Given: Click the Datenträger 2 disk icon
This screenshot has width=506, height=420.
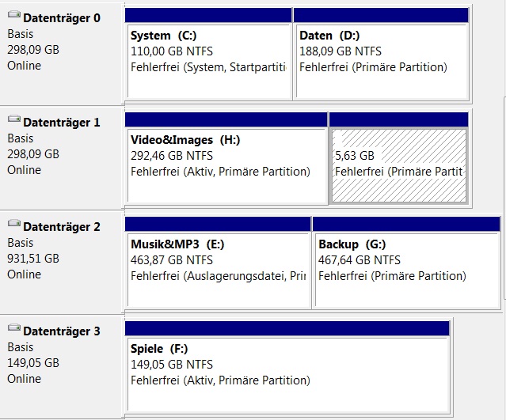Looking at the screenshot, I should pyautogui.click(x=13, y=225).
